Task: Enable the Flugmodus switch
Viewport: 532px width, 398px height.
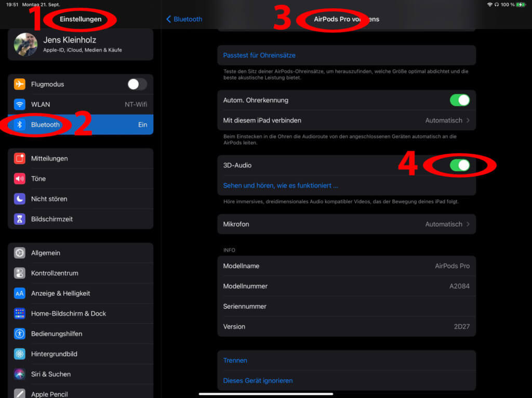Action: click(x=137, y=84)
